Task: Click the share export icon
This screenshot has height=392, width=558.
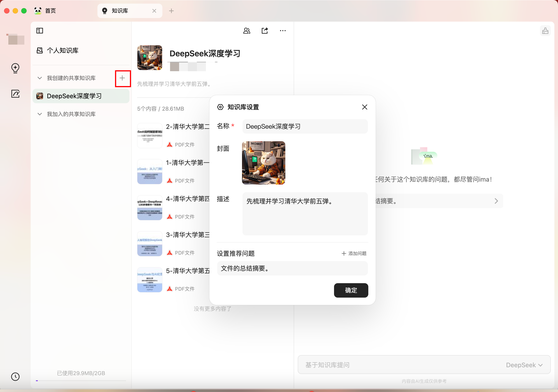Action: click(264, 31)
